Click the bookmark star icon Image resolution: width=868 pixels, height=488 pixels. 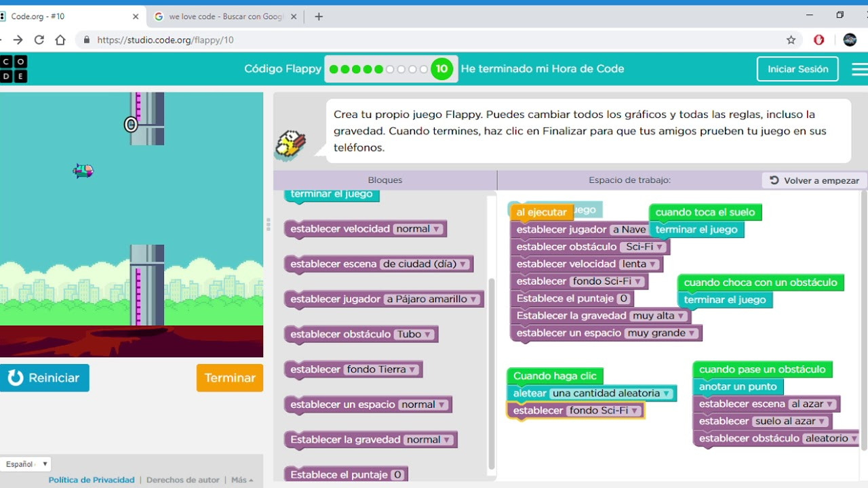[791, 40]
